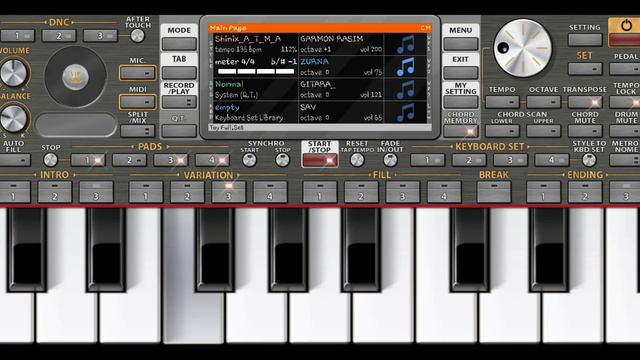Select Variation 4 button
Screen dimensions: 640x360
[270, 192]
